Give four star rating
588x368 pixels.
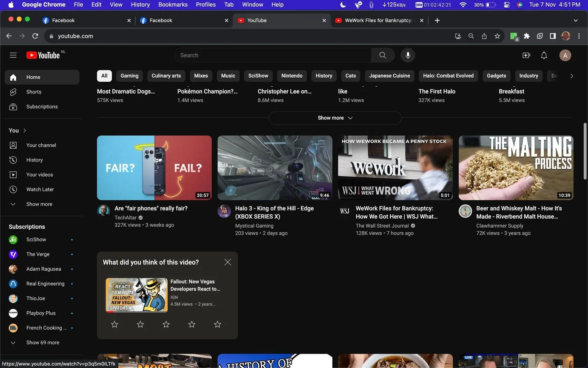coord(192,324)
